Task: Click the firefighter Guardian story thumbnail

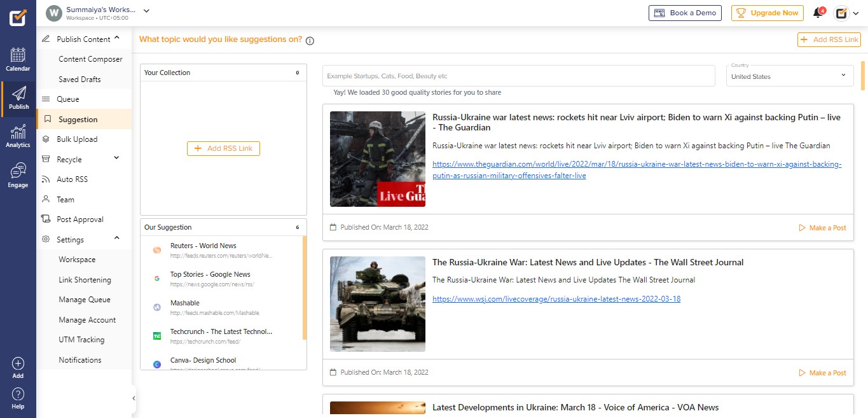Action: (x=378, y=159)
